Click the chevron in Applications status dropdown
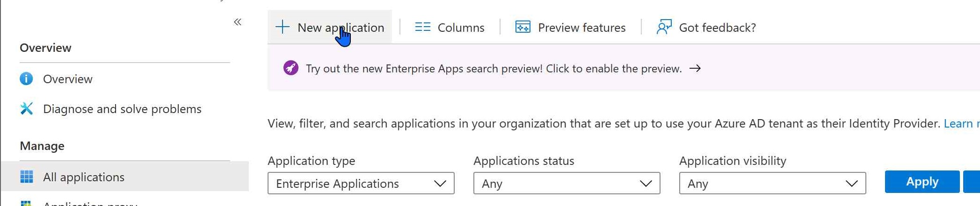 click(x=646, y=184)
